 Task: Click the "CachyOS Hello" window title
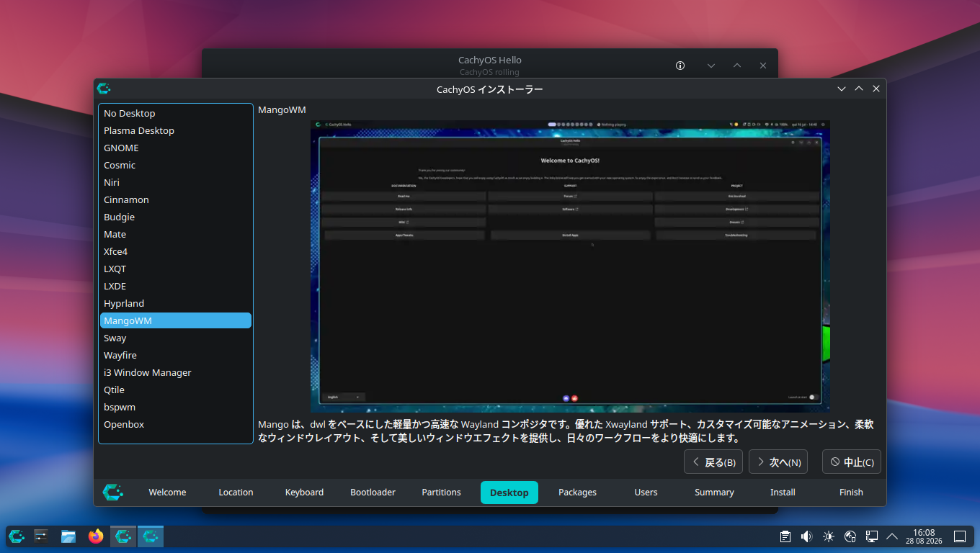(490, 60)
